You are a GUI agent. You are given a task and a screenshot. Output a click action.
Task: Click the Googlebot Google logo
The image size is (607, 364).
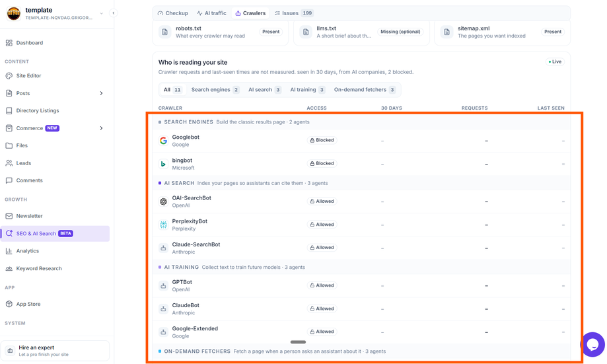tap(163, 141)
